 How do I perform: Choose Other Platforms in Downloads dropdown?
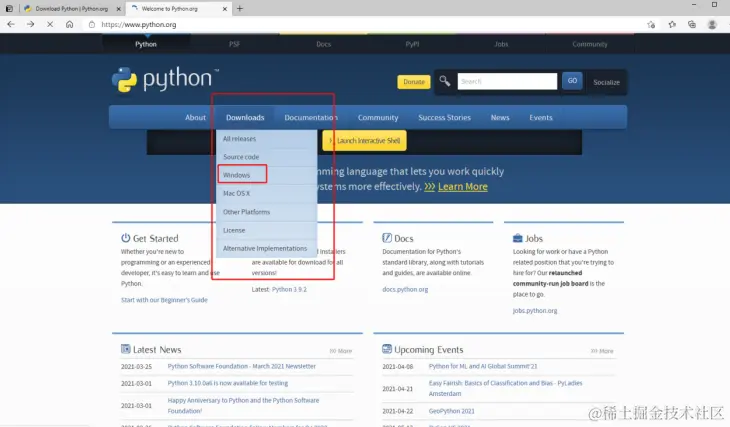266,212
